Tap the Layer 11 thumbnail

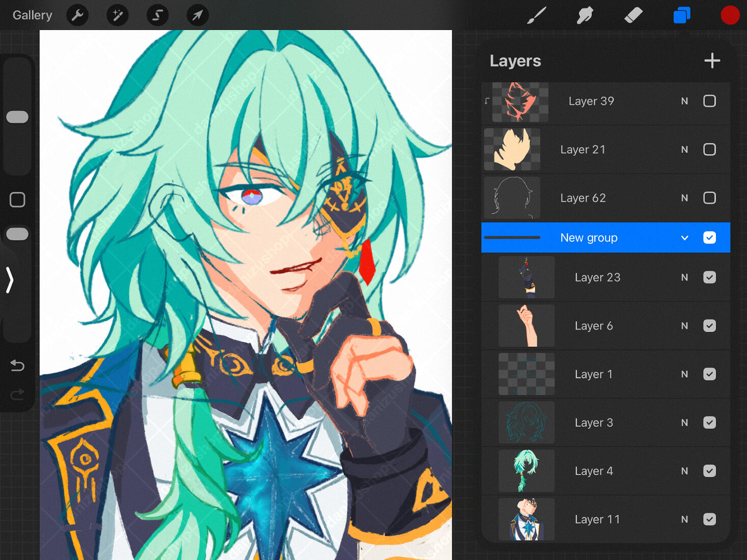526,519
